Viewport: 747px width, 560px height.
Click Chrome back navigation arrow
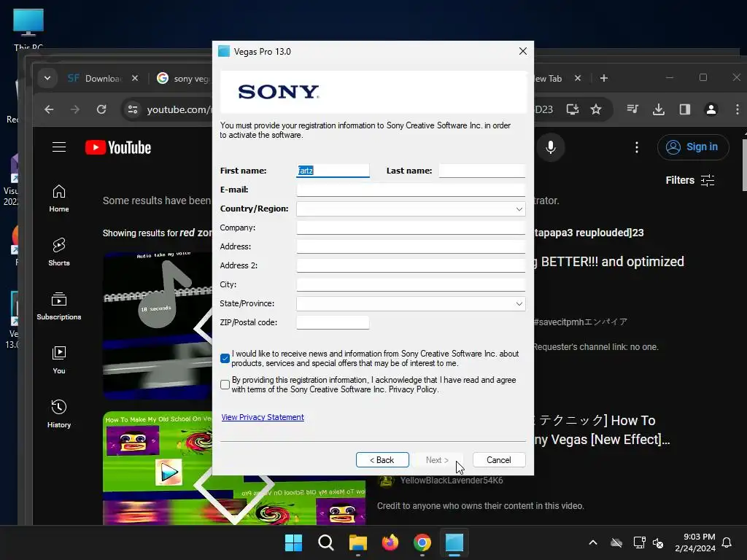coord(49,109)
